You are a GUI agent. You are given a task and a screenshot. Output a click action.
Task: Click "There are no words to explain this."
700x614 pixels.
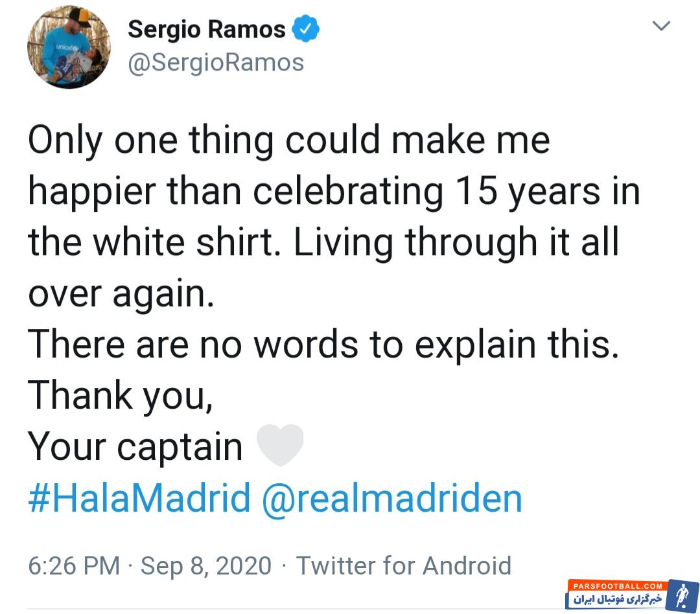(323, 343)
